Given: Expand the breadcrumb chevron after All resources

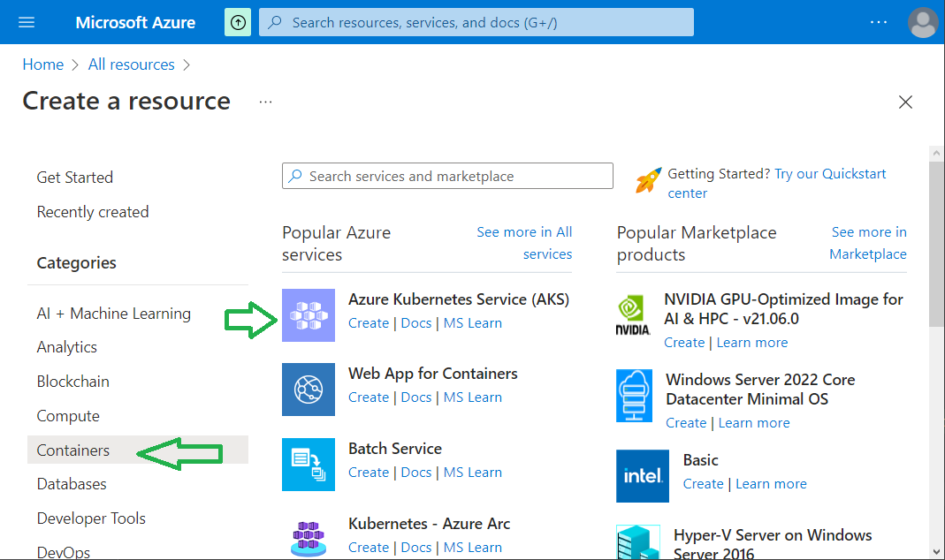Looking at the screenshot, I should click(187, 65).
